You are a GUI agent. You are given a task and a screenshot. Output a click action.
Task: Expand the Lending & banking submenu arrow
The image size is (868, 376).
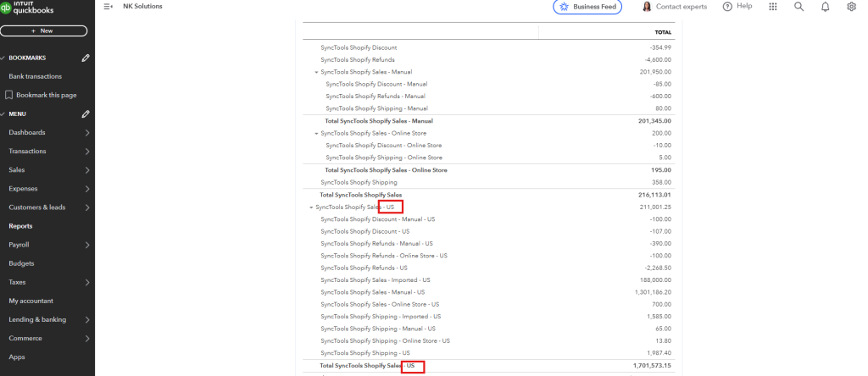[87, 319]
